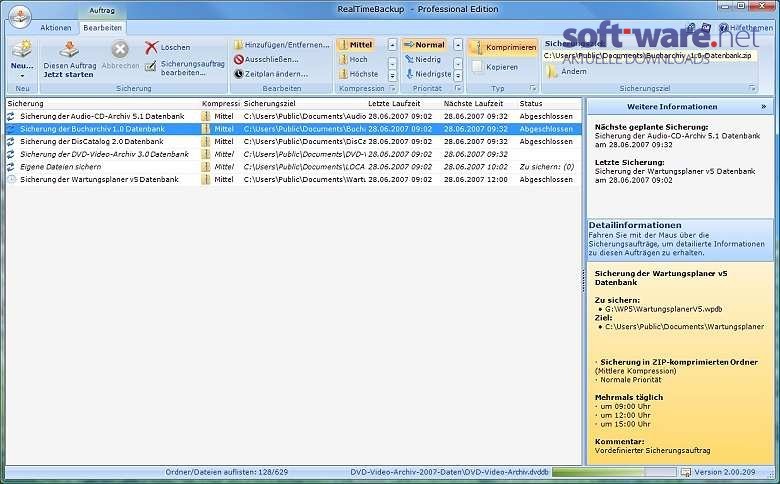780x484 pixels.
Task: Sort by Nächste Laufzeit column header
Action: tap(480, 103)
